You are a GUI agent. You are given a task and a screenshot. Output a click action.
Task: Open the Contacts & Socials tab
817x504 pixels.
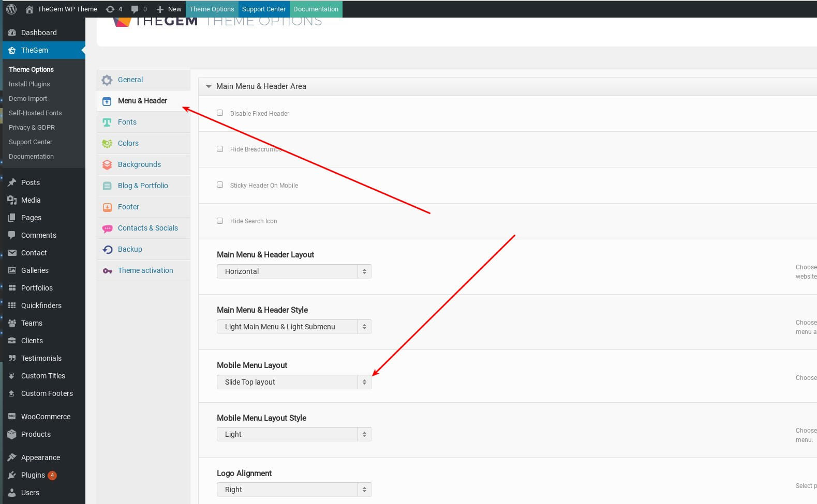143,228
